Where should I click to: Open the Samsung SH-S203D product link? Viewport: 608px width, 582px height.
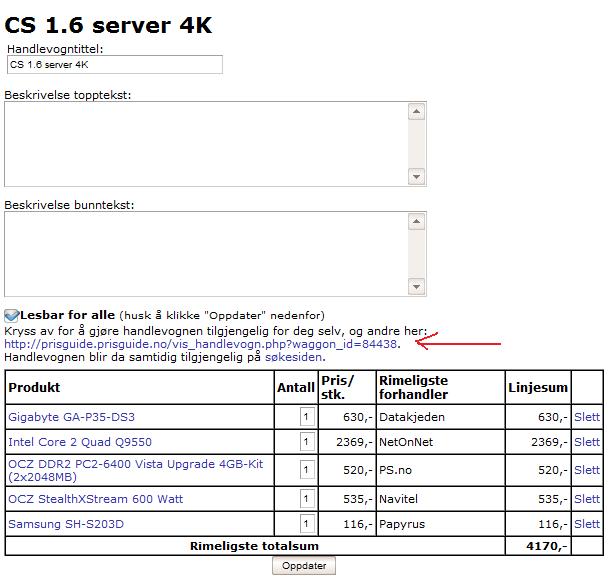click(66, 524)
